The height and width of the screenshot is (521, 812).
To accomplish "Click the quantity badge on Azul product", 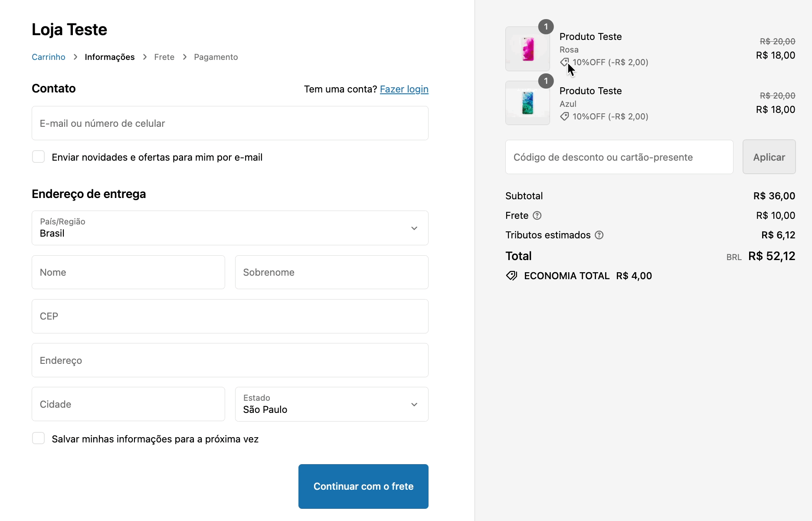I will pos(546,81).
